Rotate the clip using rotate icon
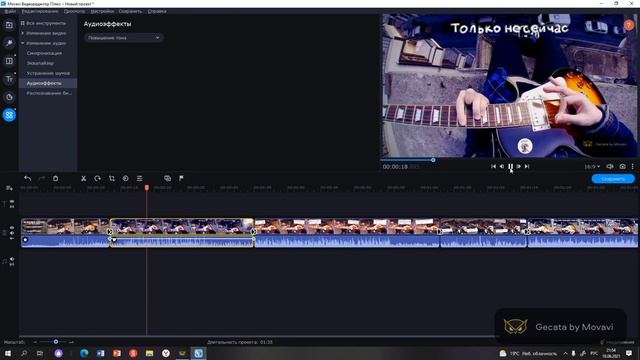Image resolution: width=640 pixels, height=360 pixels. coord(98,178)
